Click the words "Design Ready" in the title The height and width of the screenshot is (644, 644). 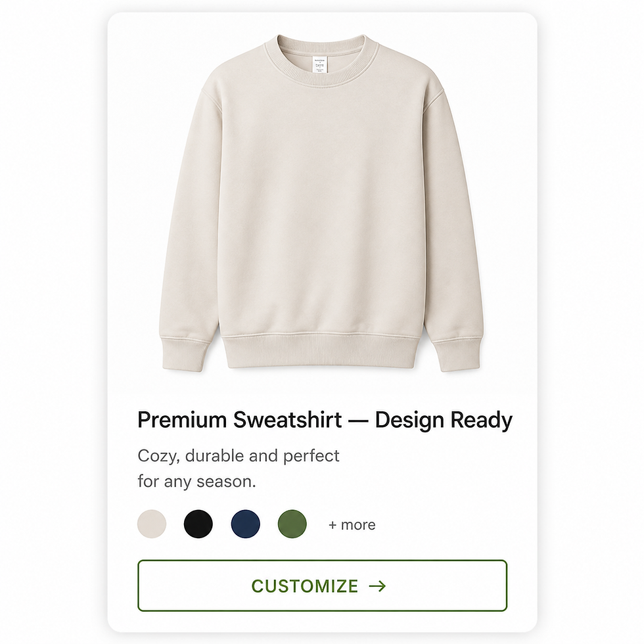[444, 420]
